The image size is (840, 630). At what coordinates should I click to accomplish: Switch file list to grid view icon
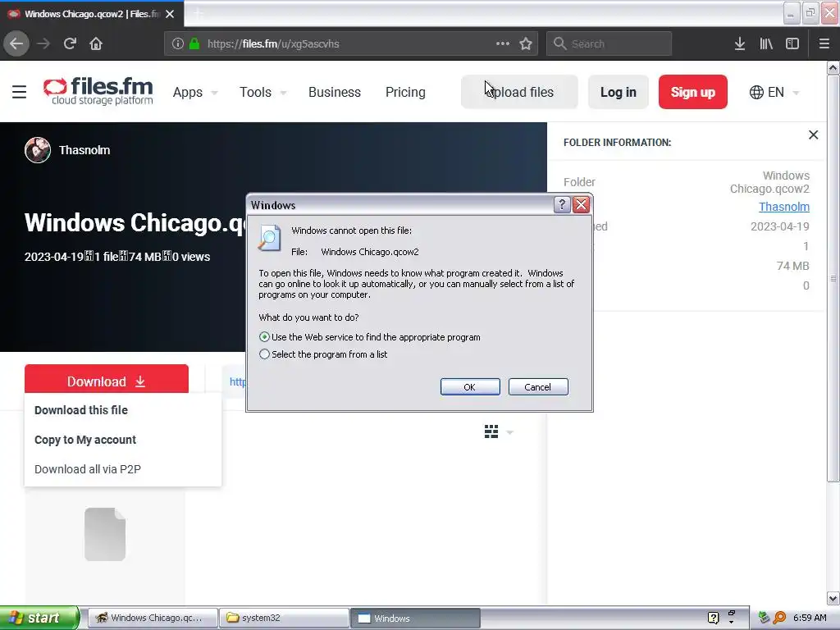click(491, 431)
